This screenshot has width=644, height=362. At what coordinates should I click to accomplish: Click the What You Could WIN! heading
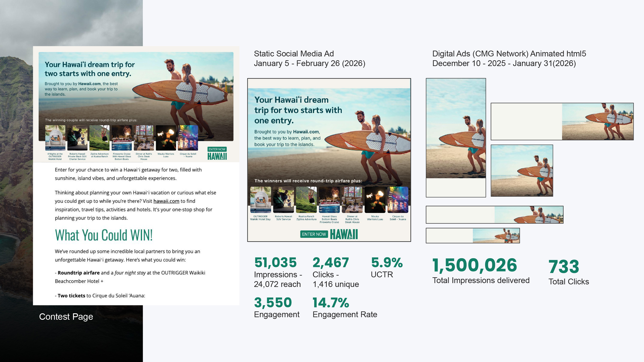coord(104,235)
